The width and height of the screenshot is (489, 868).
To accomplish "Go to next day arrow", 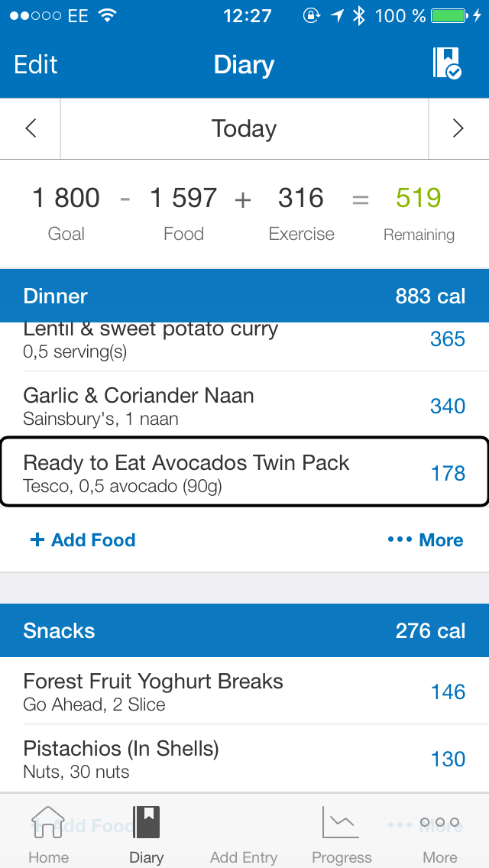I will point(458,129).
